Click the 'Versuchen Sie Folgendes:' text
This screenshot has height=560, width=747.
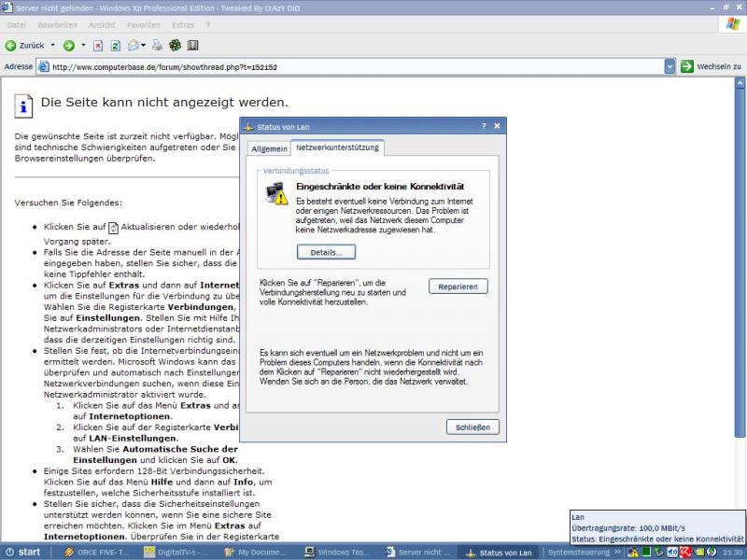point(68,203)
